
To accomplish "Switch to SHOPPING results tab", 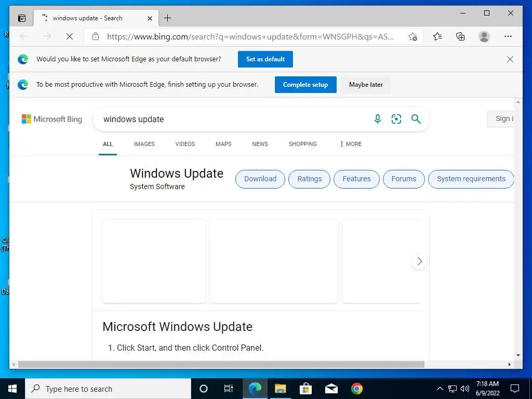I will coord(303,144).
